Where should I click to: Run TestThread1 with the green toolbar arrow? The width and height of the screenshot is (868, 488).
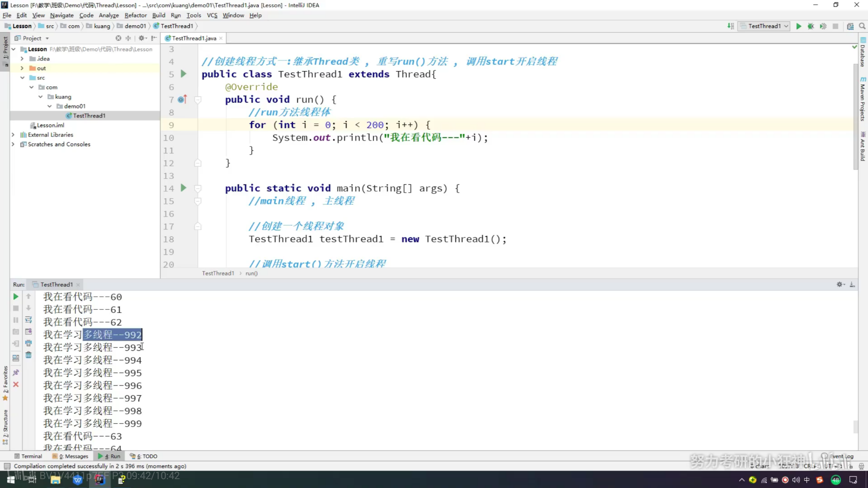pos(798,26)
